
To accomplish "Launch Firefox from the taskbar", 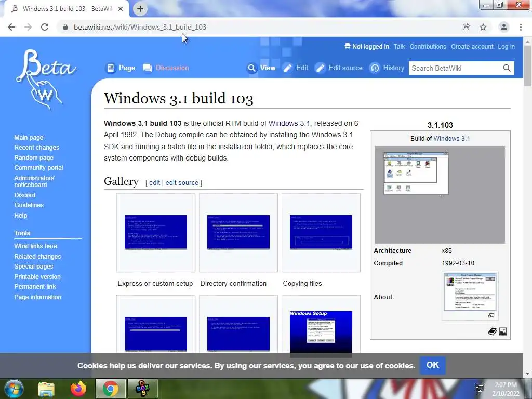I will tap(78, 389).
